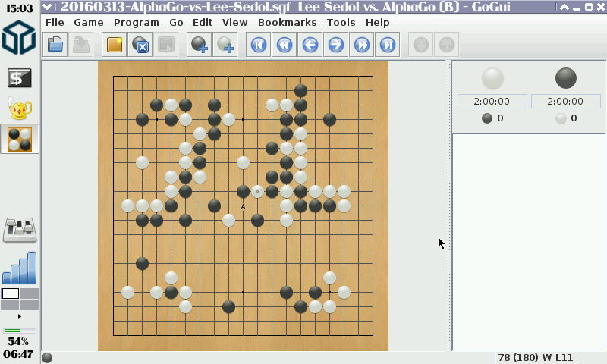Click the white captures count 0
607x364 pixels.
[x=574, y=118]
